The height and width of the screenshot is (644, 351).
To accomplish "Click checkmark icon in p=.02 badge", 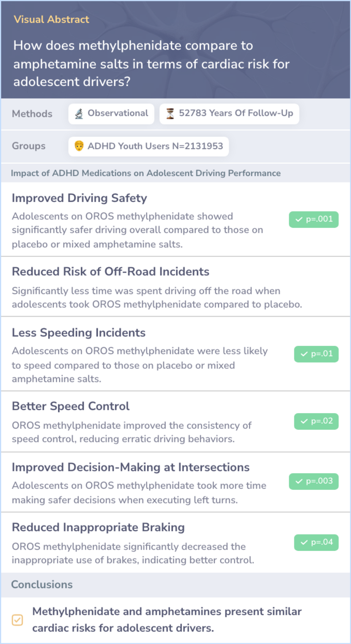I will pos(304,421).
